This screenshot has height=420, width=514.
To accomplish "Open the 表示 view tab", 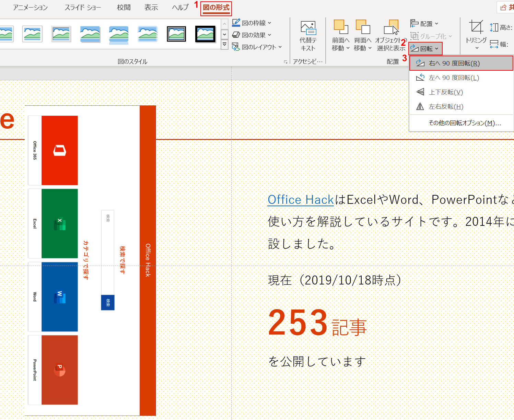I will (151, 8).
